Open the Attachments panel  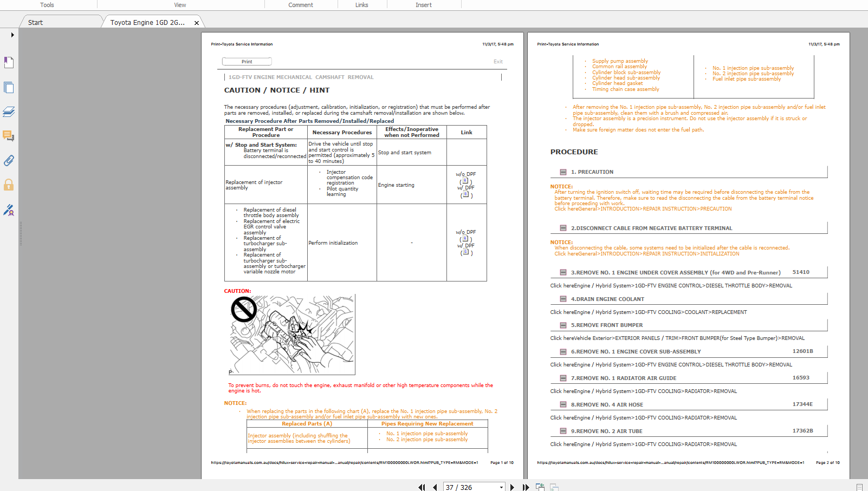pos(9,161)
